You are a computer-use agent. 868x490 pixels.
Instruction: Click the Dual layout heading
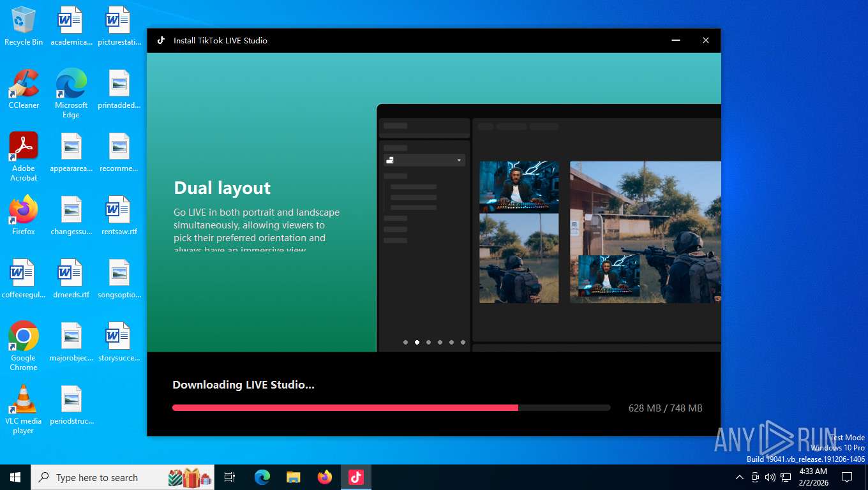222,188
